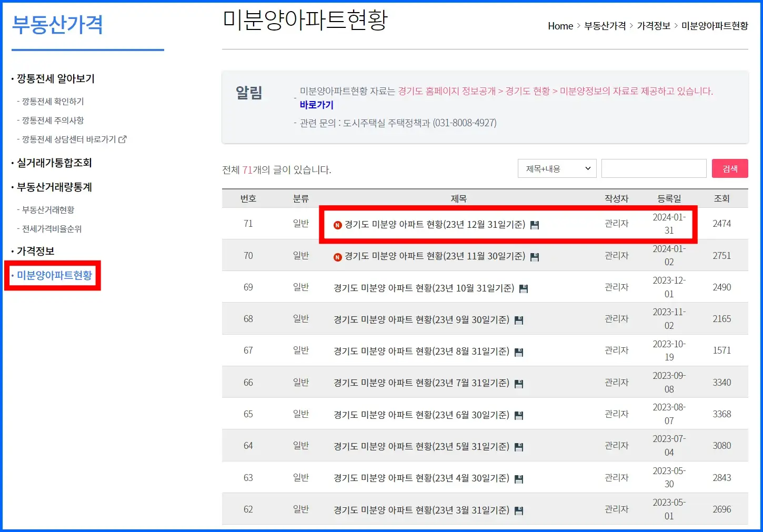Select 부동산거래현황 in the sidebar

[x=48, y=210]
